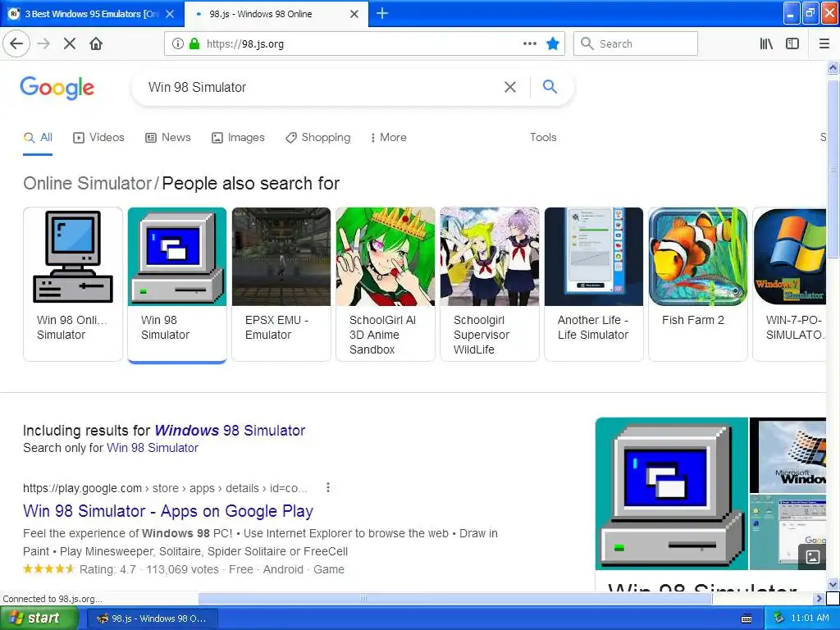Click the Google logo
Screen dimensions: 840x630
tap(57, 88)
